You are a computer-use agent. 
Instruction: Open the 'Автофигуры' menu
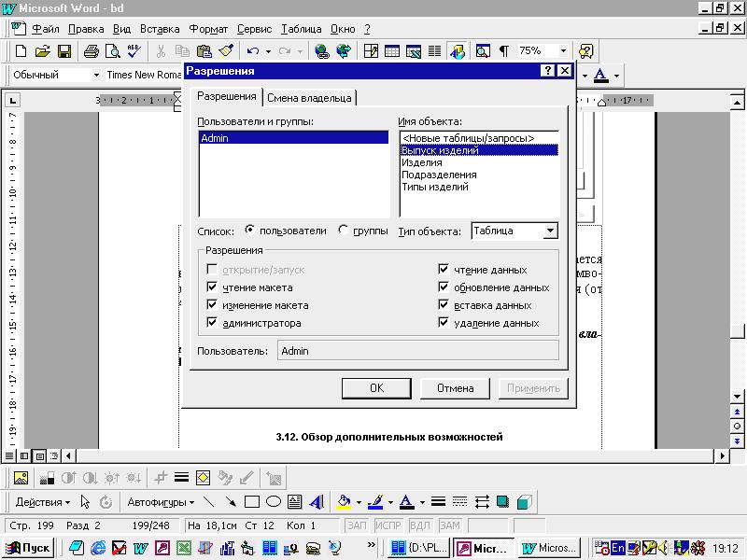click(161, 502)
